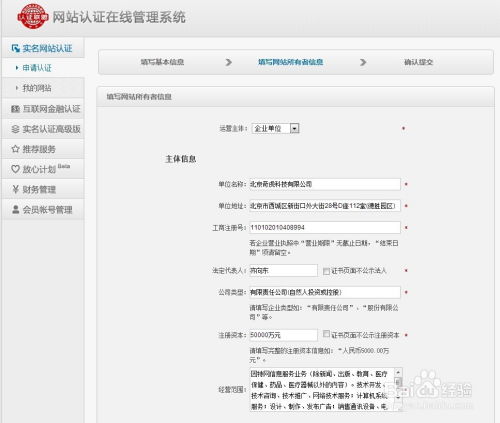Click the 实名认证高级版 layers icon
This screenshot has height=423, width=500.
point(15,129)
